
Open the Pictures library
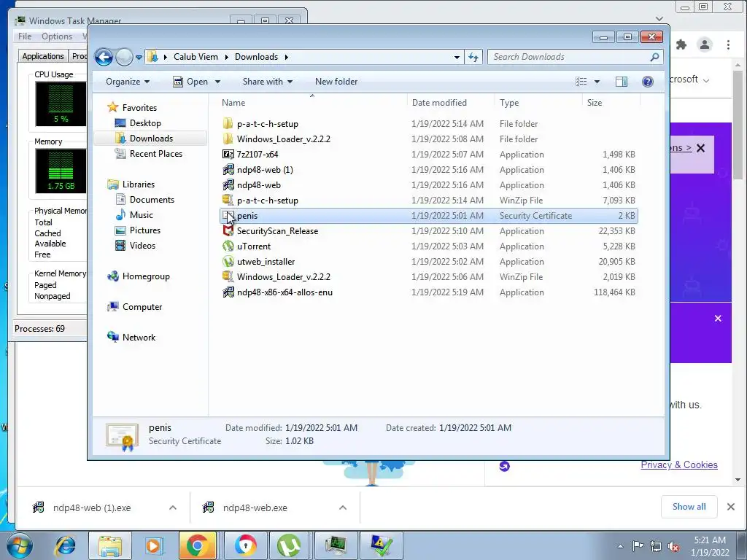coord(145,230)
